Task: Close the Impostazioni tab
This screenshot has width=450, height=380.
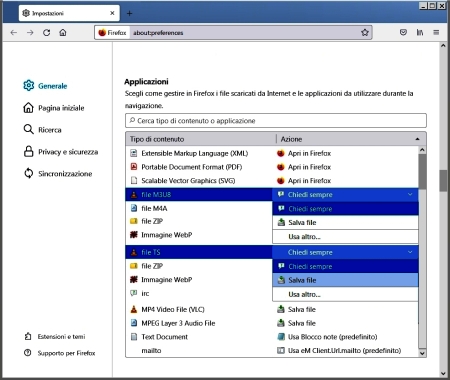Action: (112, 13)
